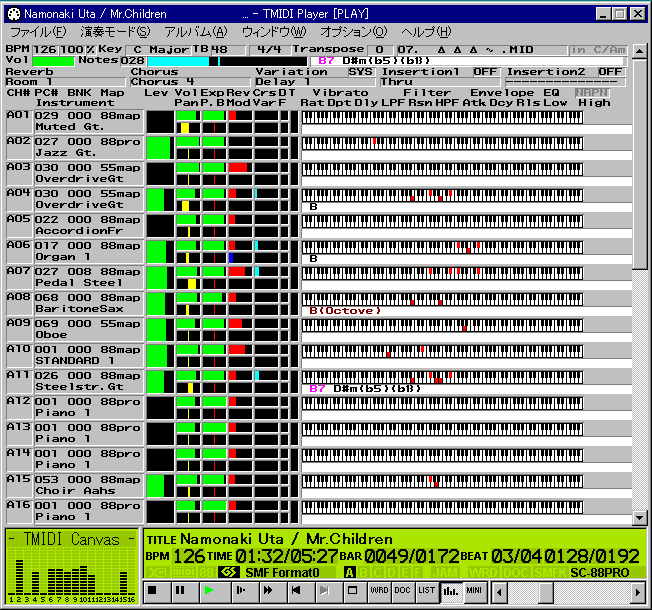This screenshot has height=610, width=652.
Task: Click the Insertion1 'Thru' field
Action: click(x=440, y=82)
